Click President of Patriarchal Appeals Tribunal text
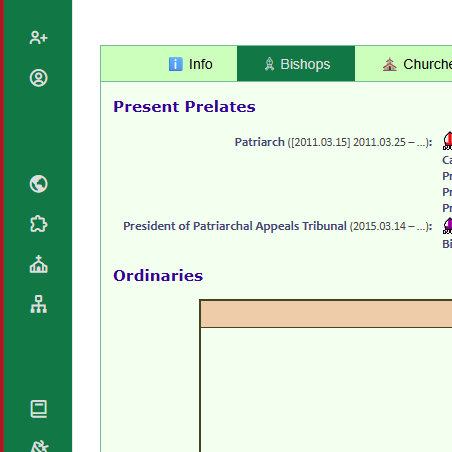 (235, 226)
